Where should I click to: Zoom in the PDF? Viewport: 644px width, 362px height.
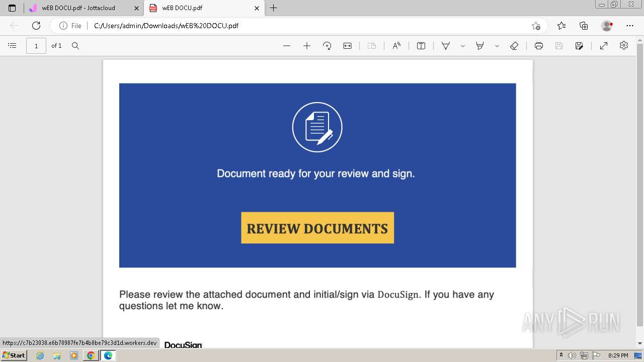[x=307, y=46]
